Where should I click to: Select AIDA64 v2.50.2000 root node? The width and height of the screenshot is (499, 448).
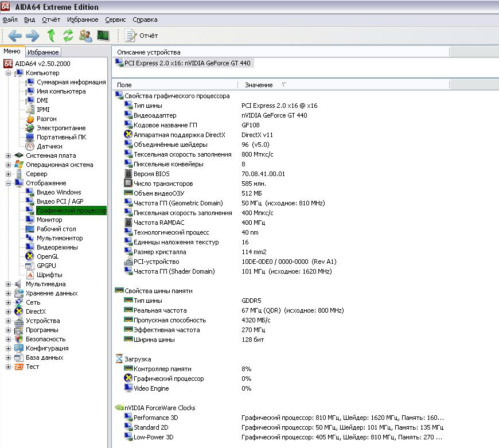pyautogui.click(x=42, y=64)
